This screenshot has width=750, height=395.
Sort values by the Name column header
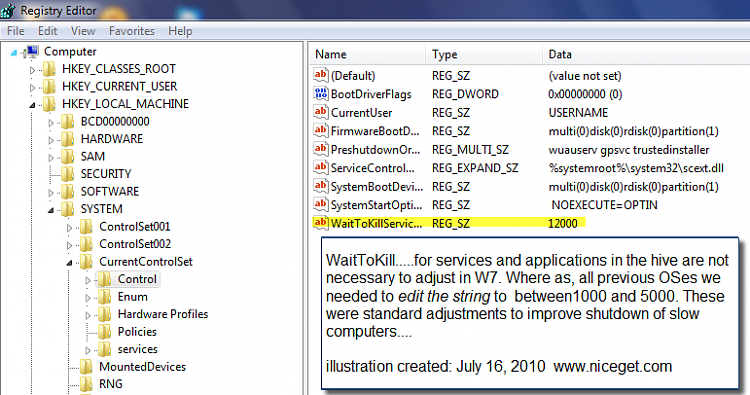(367, 54)
